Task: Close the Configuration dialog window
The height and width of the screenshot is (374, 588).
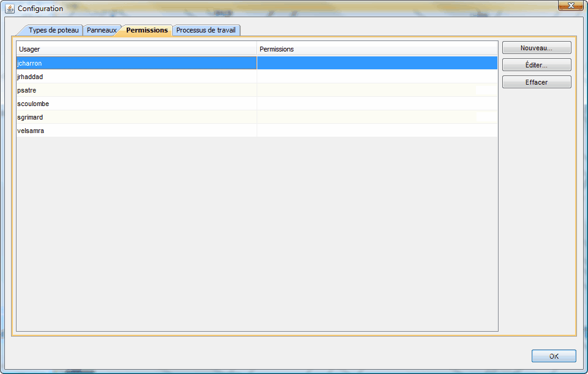Action: click(x=570, y=6)
